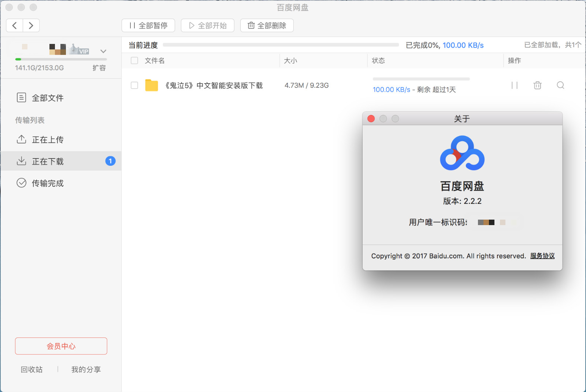Delete all tasks with 全部删除
The width and height of the screenshot is (586, 392).
click(267, 25)
